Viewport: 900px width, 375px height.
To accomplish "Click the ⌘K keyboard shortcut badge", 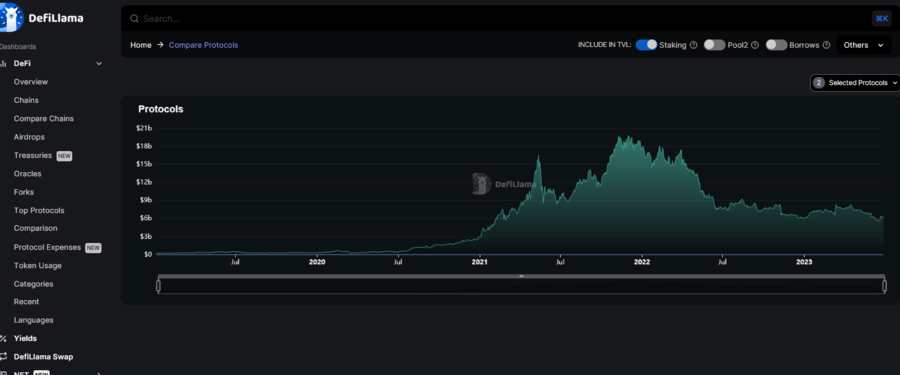I will pos(881,18).
